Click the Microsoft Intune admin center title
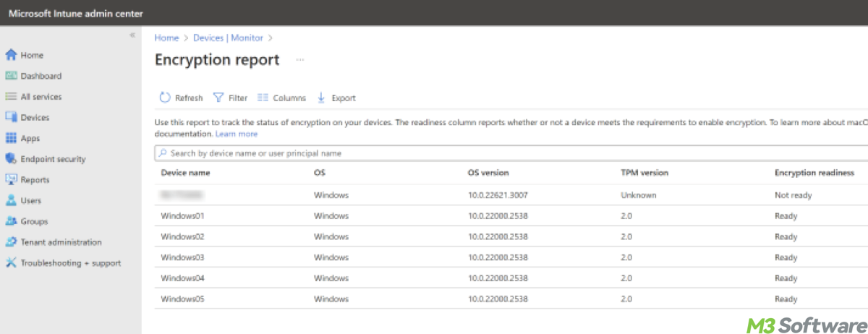The height and width of the screenshot is (334, 868). 76,14
